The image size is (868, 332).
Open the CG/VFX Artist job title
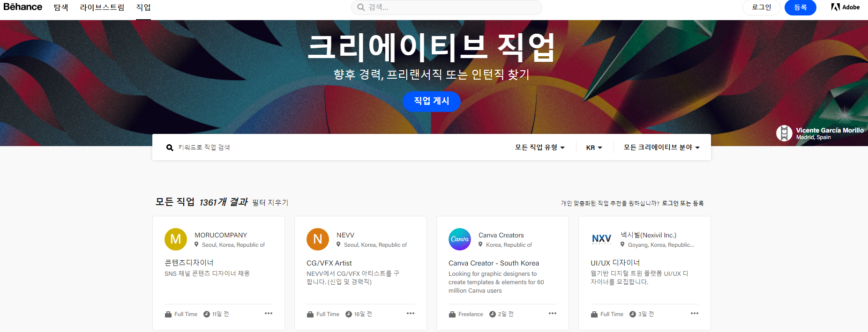pos(329,263)
